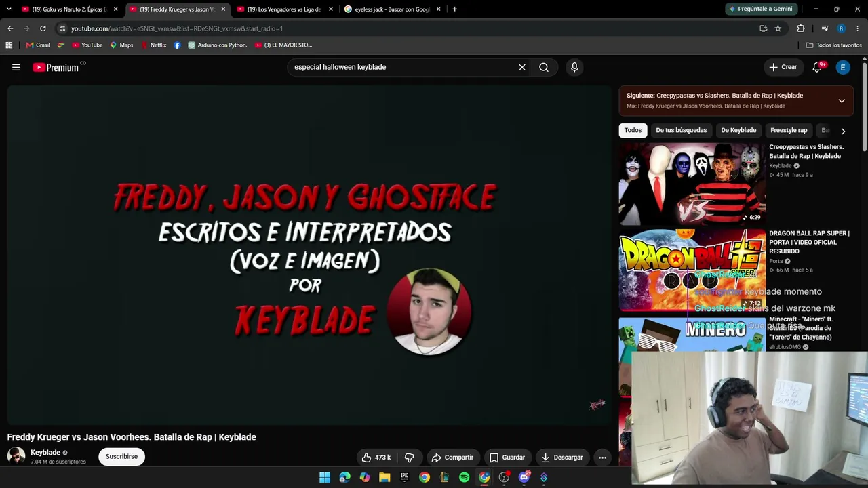Expand the Siguiente mix playlist panel
Image resolution: width=868 pixels, height=488 pixels.
coord(842,101)
